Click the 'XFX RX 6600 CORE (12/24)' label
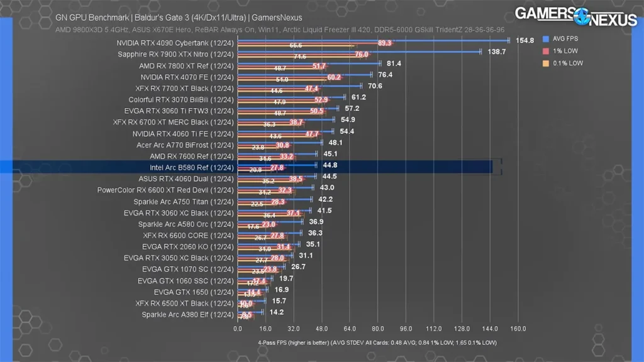The height and width of the screenshot is (362, 644). (188, 236)
